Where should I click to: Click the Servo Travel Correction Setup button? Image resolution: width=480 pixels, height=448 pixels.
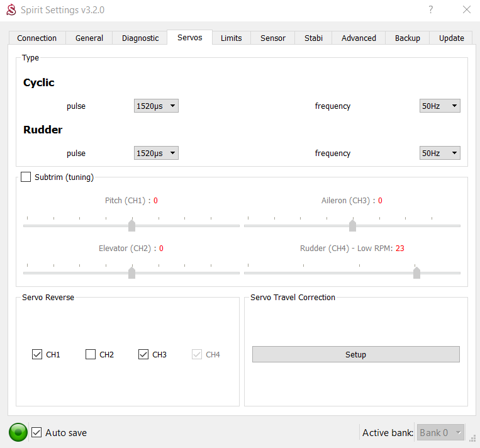coord(355,354)
